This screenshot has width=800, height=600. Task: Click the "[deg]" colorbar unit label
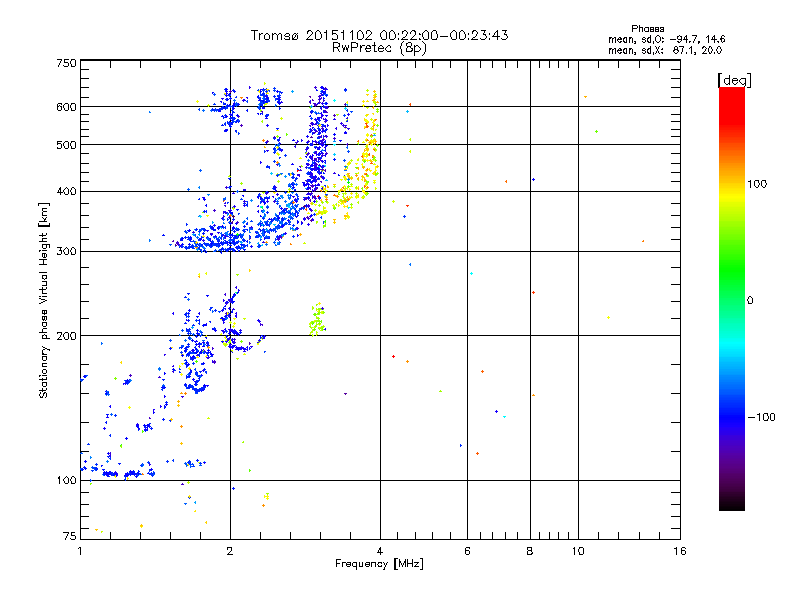click(734, 80)
